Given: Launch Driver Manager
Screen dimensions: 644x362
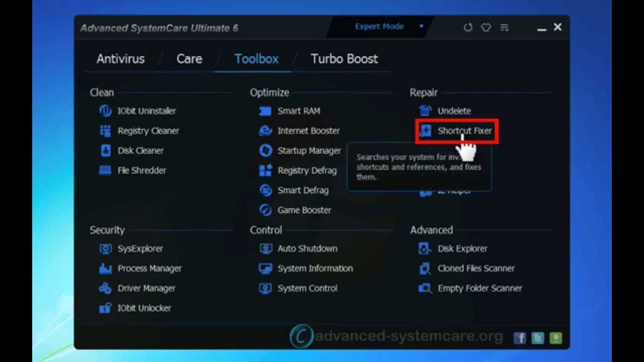Looking at the screenshot, I should tap(137, 288).
